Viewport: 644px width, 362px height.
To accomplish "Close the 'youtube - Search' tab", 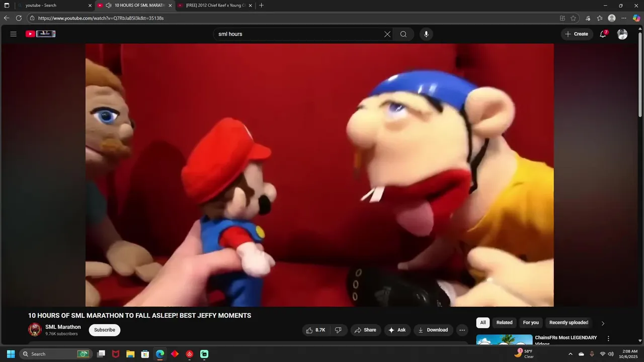I will coord(90,6).
